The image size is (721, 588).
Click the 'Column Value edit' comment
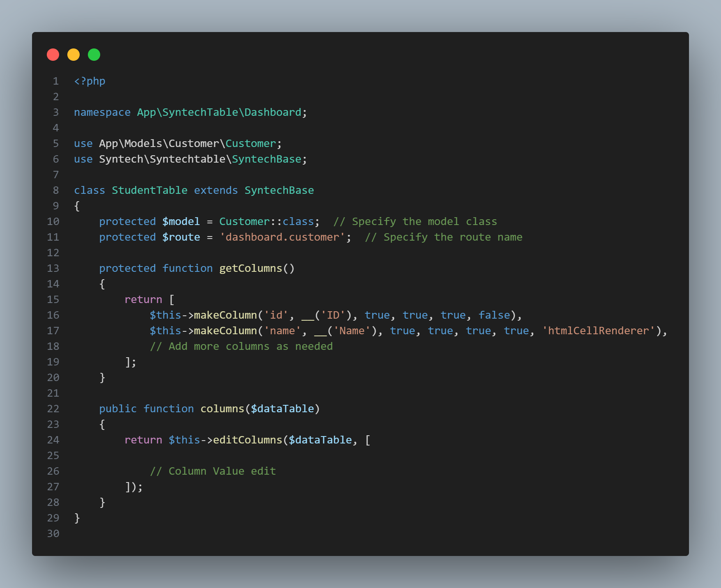(x=213, y=471)
